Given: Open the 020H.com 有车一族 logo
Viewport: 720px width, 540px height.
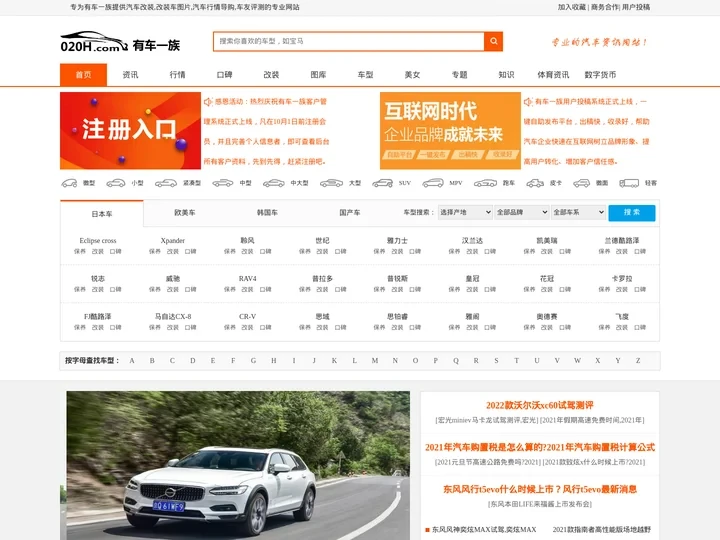Looking at the screenshot, I should coord(120,42).
